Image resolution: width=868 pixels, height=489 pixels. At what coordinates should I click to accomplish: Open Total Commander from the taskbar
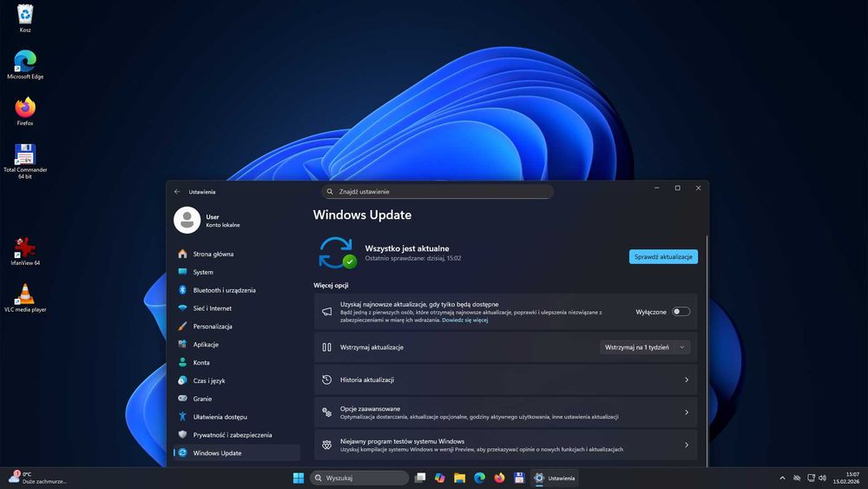coord(519,478)
